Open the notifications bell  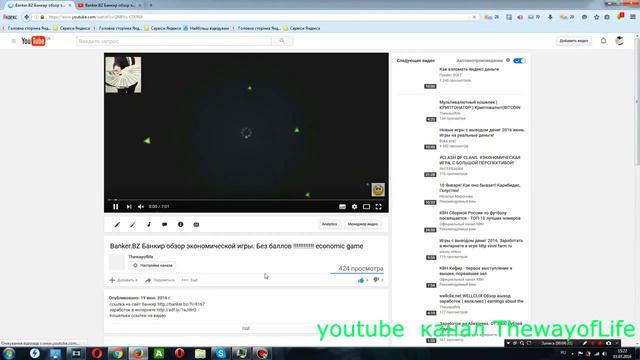pos(603,41)
